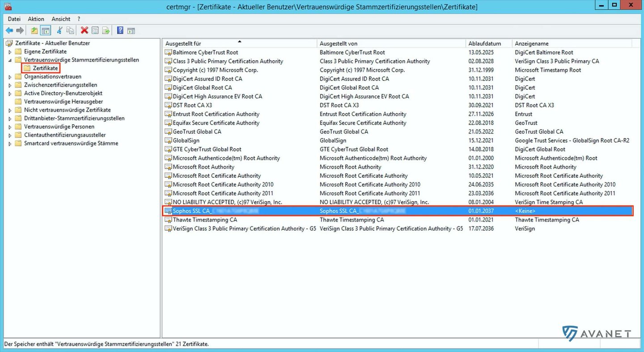This screenshot has width=644, height=352.
Task: Open the Properties toolbar icon
Action: (95, 30)
